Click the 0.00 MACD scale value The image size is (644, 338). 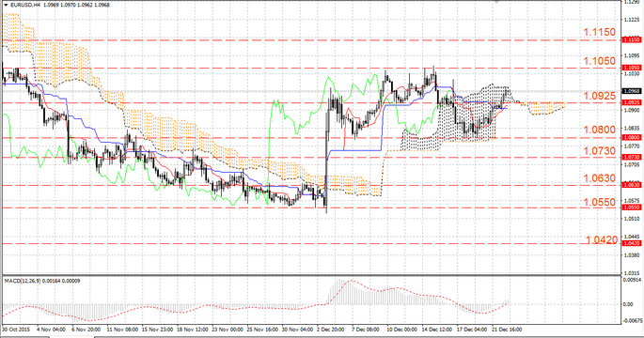[x=628, y=304]
